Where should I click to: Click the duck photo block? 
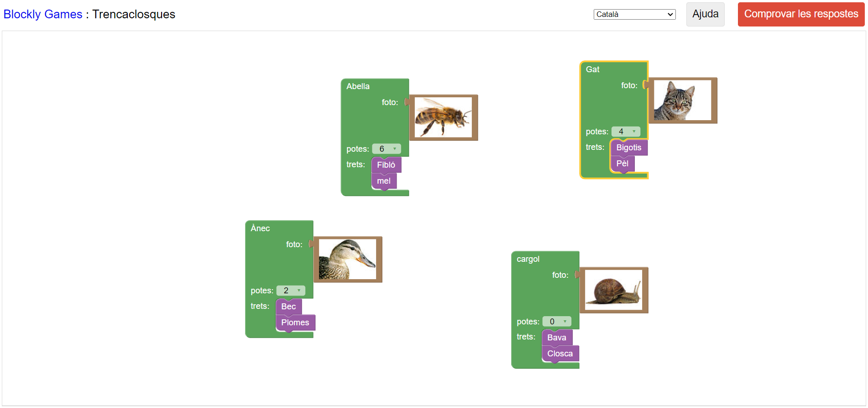347,260
